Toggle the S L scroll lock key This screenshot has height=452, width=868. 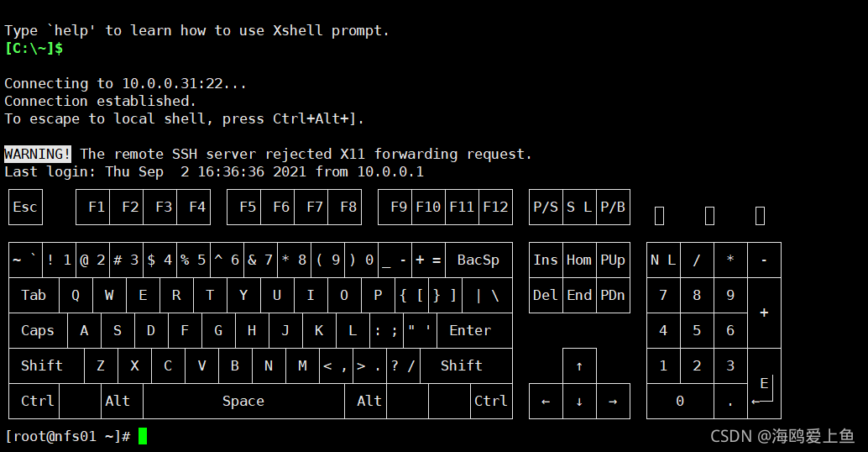(x=579, y=208)
